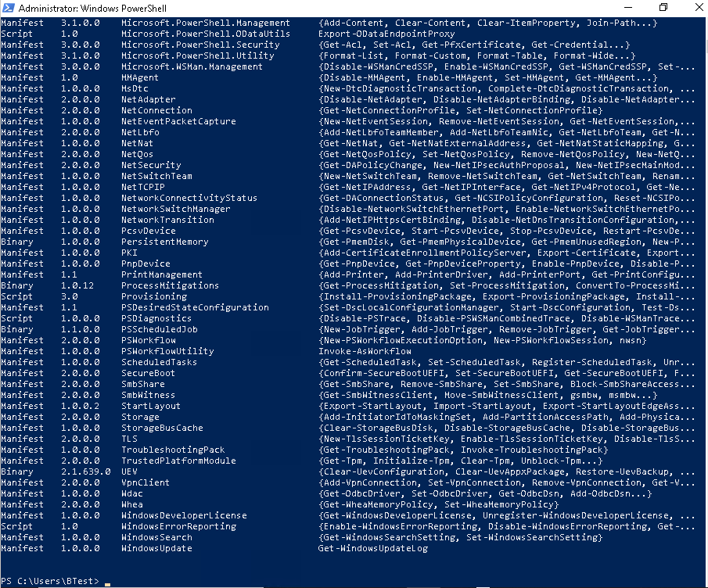Click the 'Invoke-AsWorkflow' command text

pyautogui.click(x=365, y=351)
